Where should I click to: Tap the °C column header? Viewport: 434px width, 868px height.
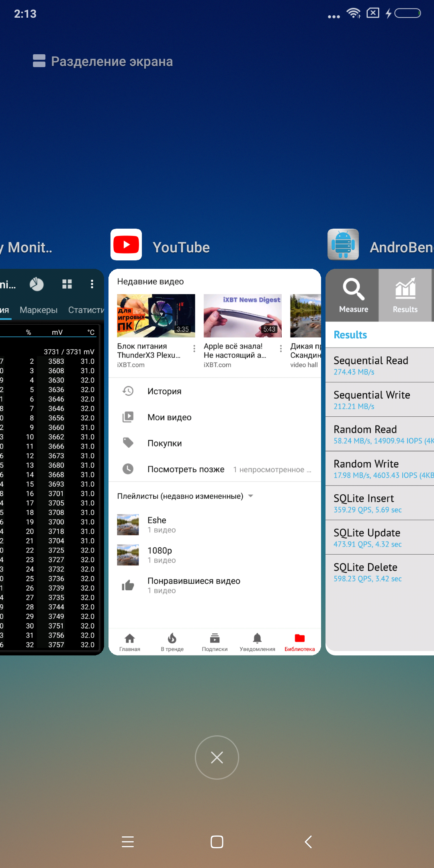tap(91, 332)
